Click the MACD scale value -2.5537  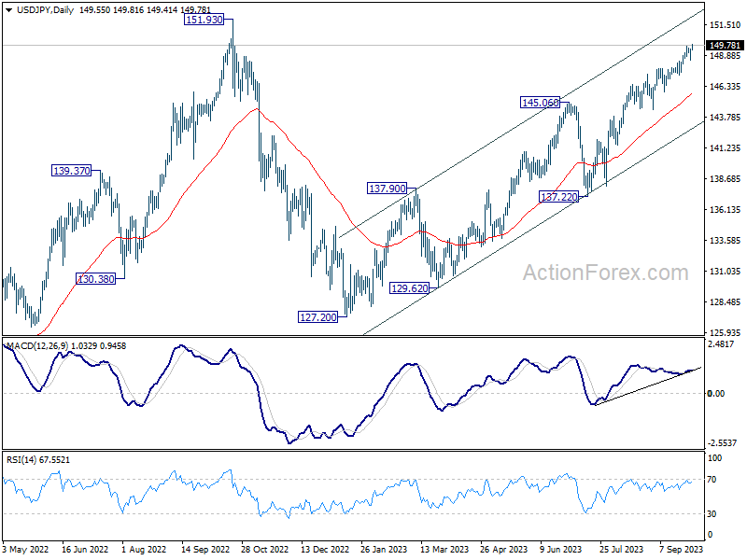click(x=723, y=442)
